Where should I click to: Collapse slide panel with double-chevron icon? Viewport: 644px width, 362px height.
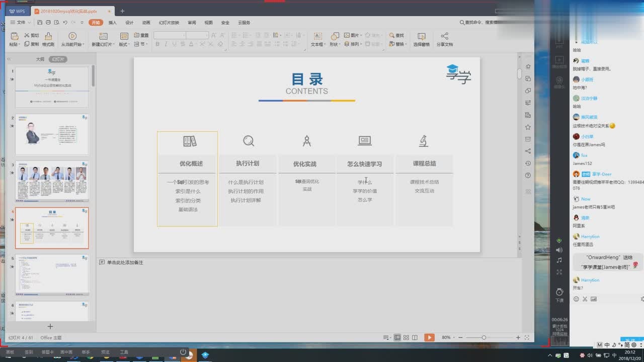pyautogui.click(x=9, y=59)
